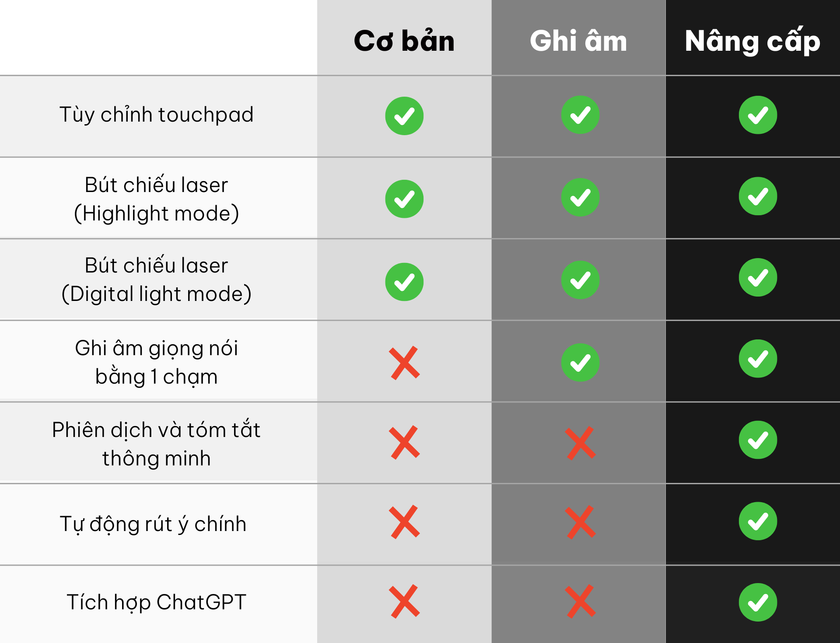Viewport: 840px width, 643px height.
Task: Click the Ghi âm checkmark for Tùy chỉnh touchpad
Action: [x=580, y=115]
